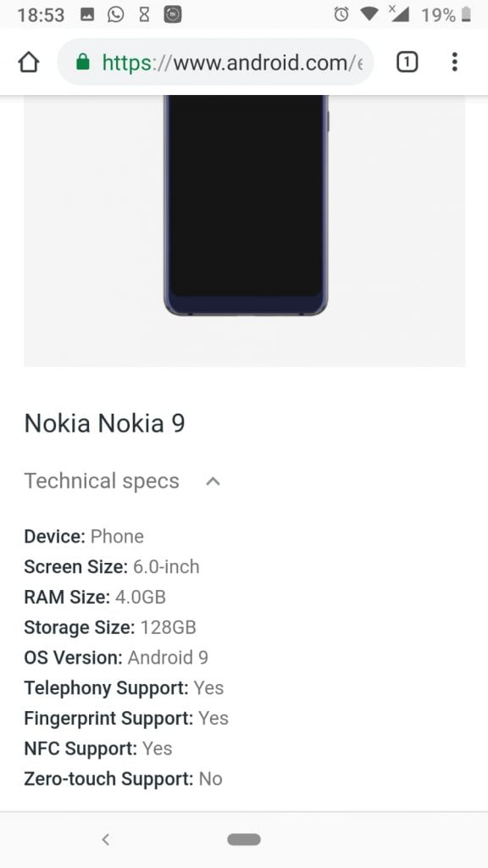Tap the home pill gesture bar

pos(244,839)
